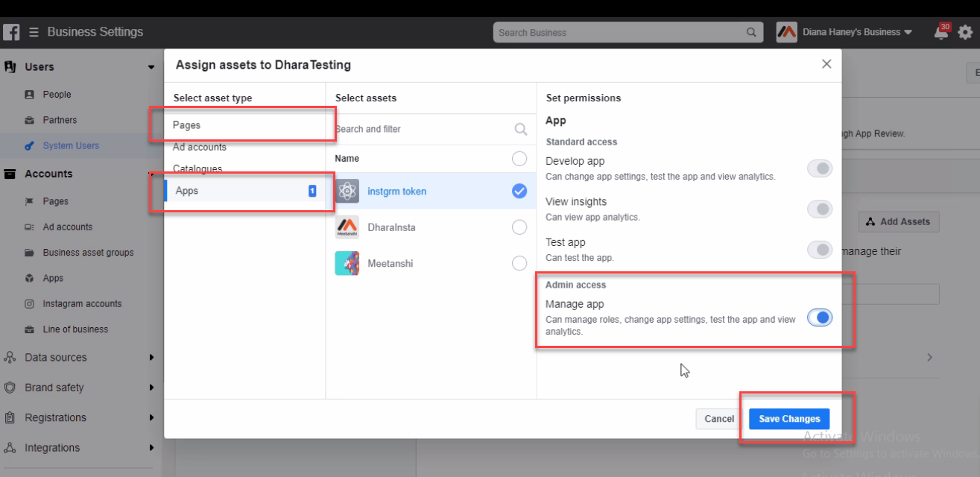Open the notifications bell icon

[941, 32]
